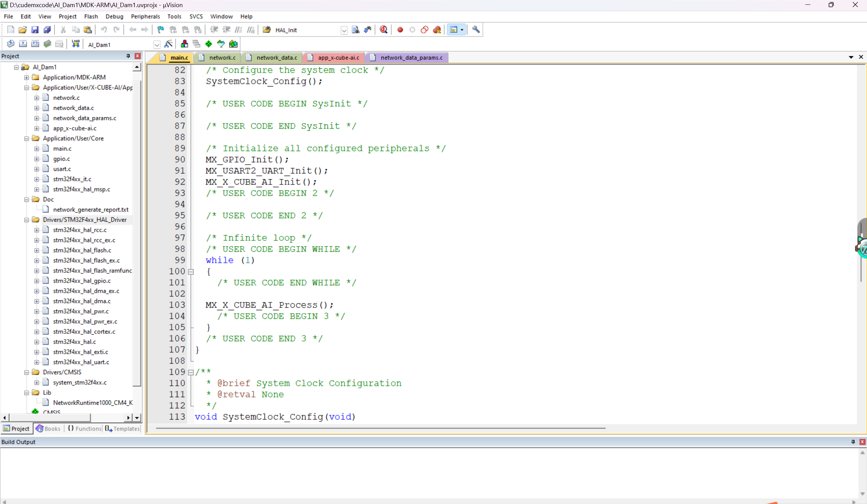Open the Peripherals menu
Image resolution: width=867 pixels, height=504 pixels.
coord(145,16)
